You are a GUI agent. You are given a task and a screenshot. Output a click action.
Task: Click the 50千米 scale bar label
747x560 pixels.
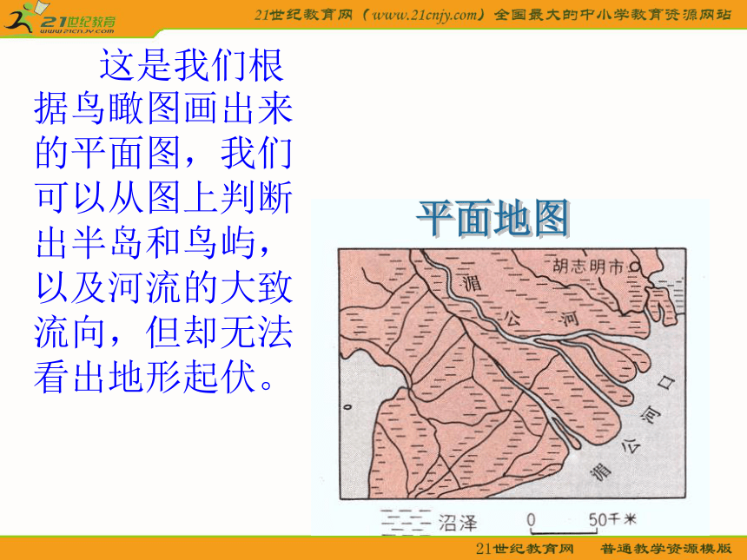pos(612,519)
